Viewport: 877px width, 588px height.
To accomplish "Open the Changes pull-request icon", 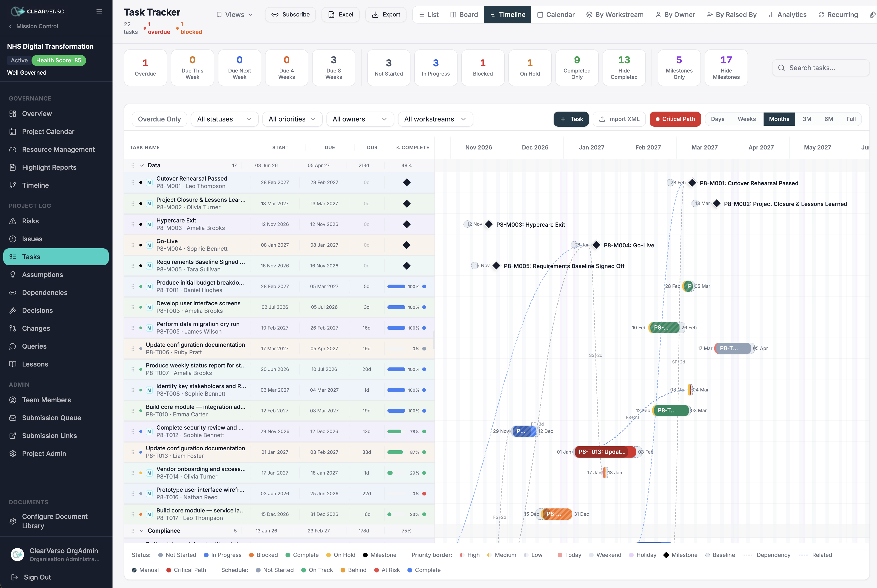I will click(x=13, y=329).
